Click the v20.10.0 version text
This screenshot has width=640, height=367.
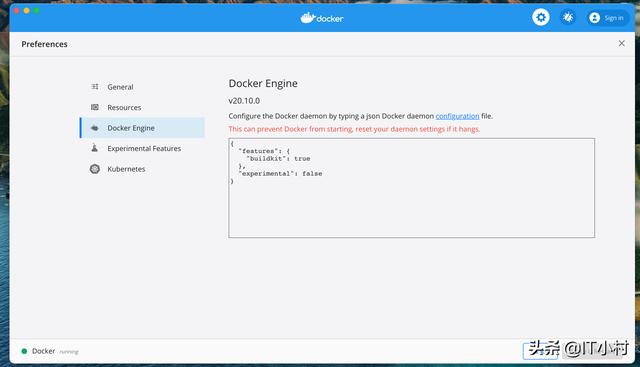[244, 101]
